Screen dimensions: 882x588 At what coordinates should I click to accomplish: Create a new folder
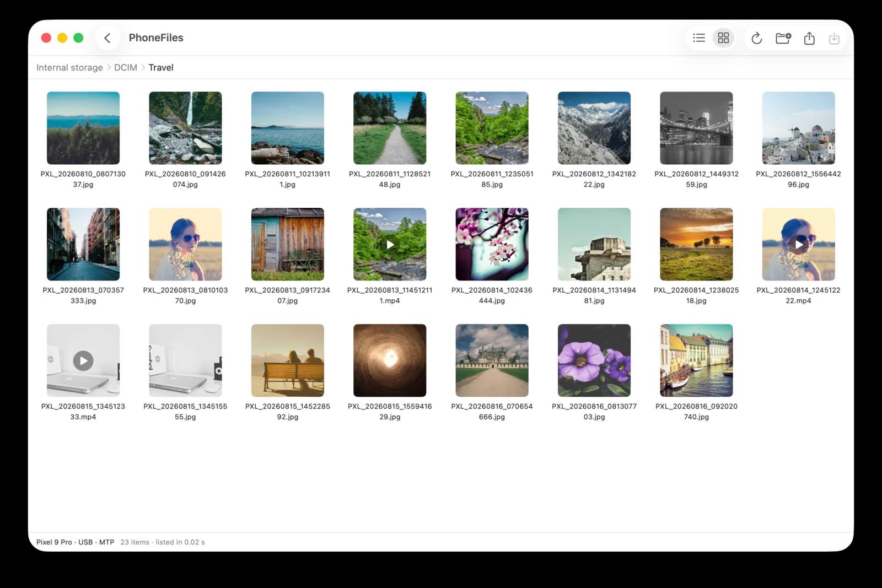click(783, 37)
